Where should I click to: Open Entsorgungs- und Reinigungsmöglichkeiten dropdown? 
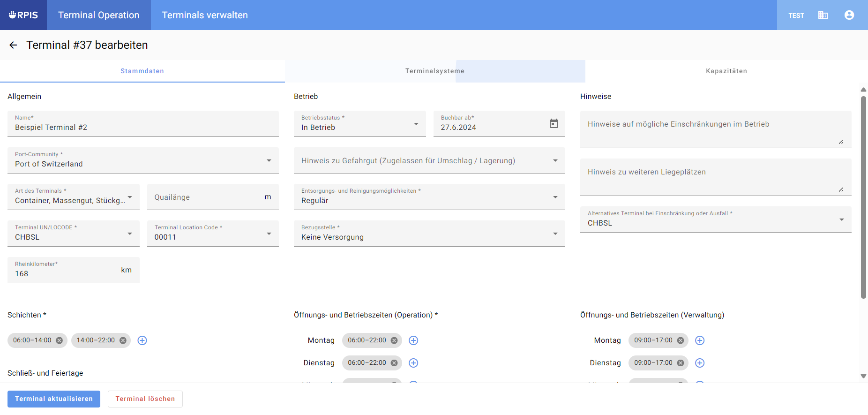click(x=429, y=197)
